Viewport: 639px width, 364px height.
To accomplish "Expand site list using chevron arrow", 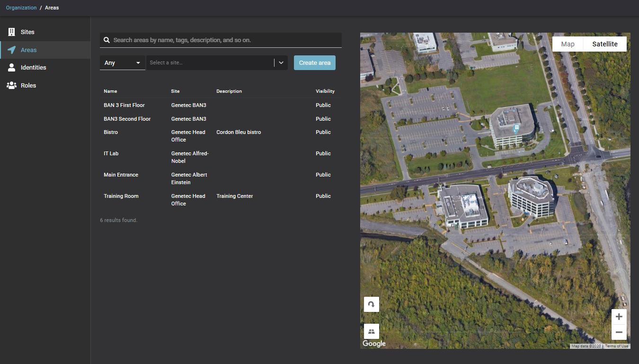I will pyautogui.click(x=281, y=63).
